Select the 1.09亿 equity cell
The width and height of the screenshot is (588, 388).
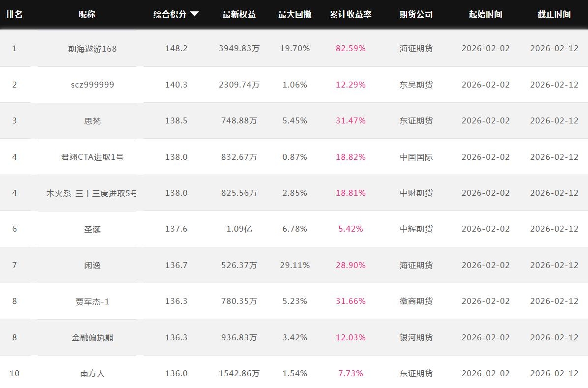tap(239, 229)
